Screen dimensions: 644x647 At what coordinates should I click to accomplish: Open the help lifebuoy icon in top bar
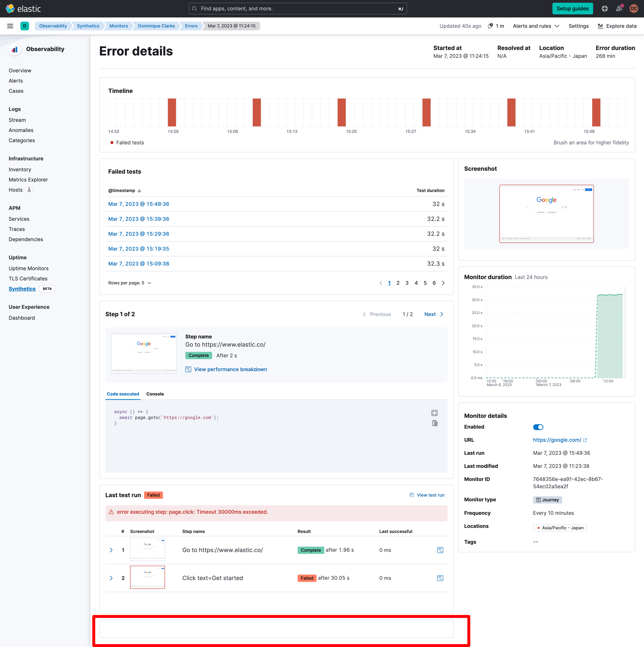[605, 8]
